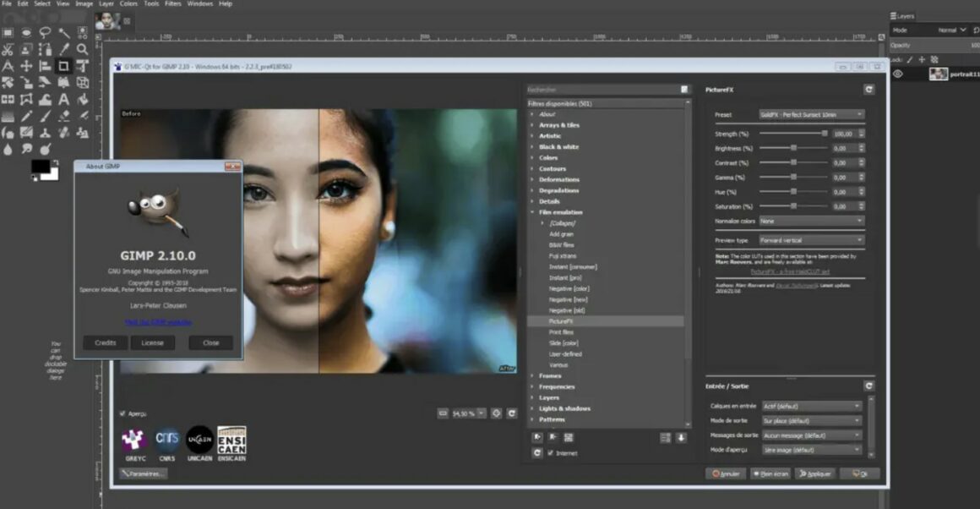This screenshot has width=980, height=509.
Task: Select the Text tool
Action: point(63,100)
